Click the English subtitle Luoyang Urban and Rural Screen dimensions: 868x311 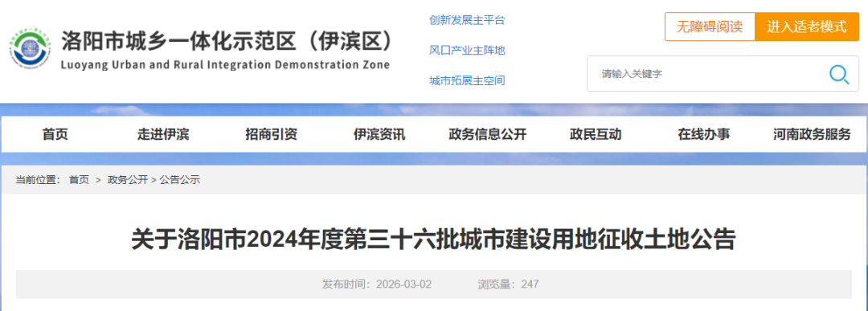(x=225, y=65)
